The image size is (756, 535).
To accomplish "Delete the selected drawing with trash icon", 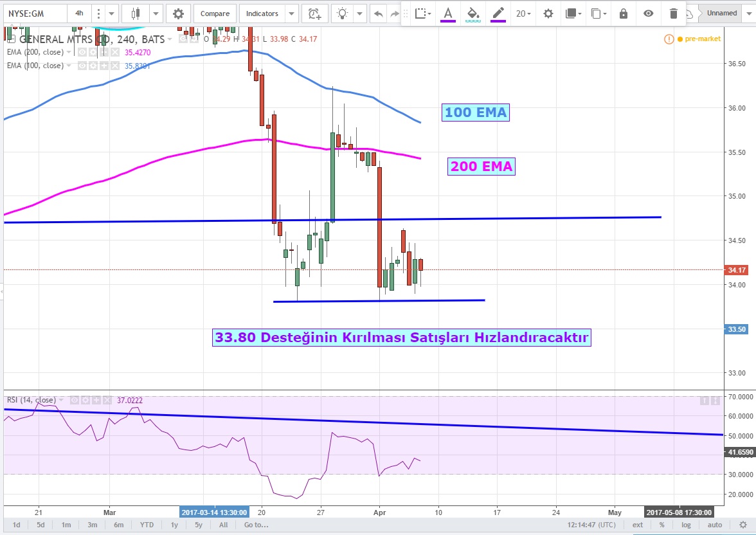I will 673,14.
